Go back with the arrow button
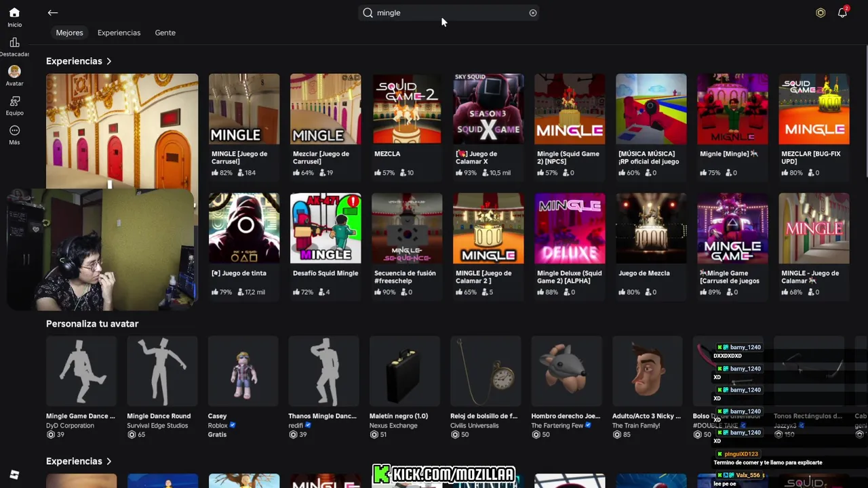 coord(53,13)
